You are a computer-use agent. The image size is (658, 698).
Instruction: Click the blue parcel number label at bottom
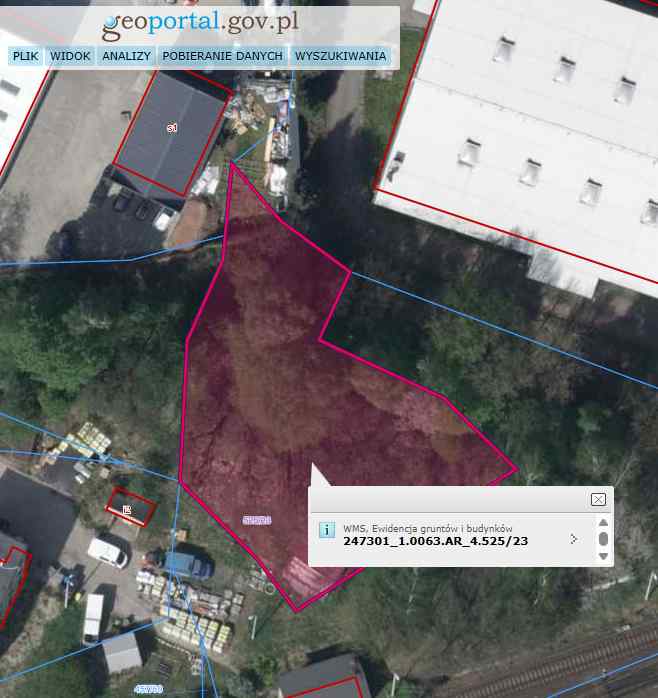(148, 690)
